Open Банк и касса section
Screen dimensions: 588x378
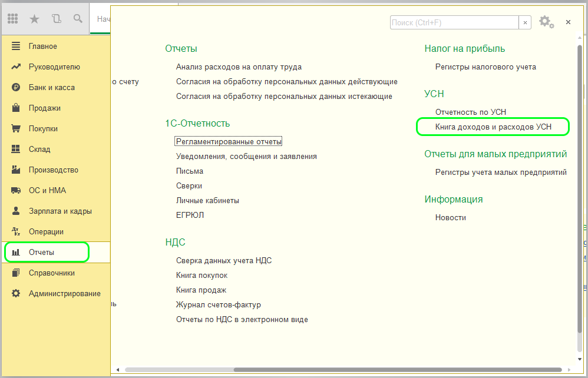[x=51, y=88]
